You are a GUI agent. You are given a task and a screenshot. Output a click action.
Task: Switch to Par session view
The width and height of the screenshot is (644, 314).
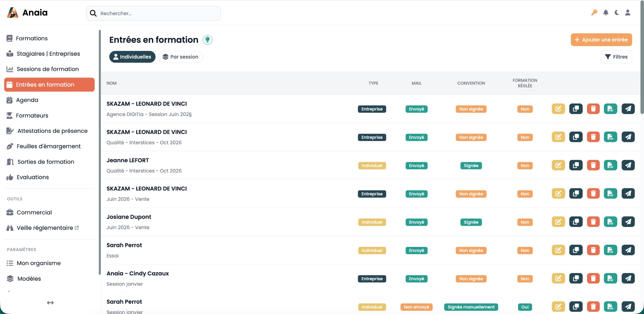point(180,57)
